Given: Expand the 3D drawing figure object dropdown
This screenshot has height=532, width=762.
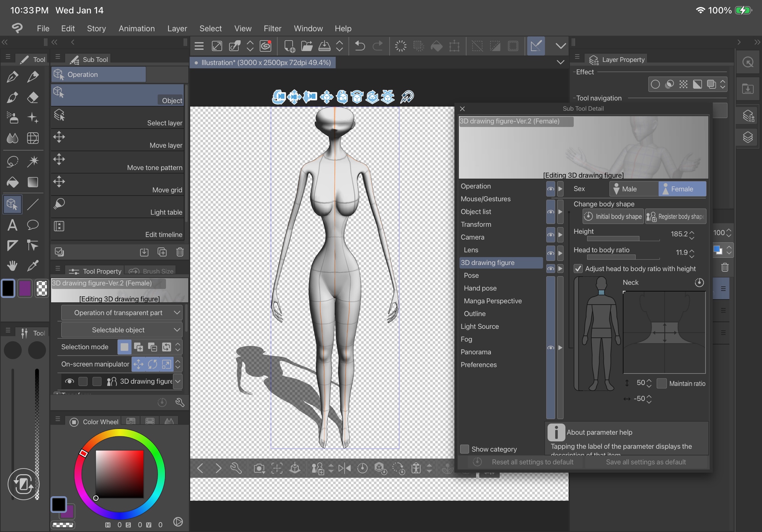Looking at the screenshot, I should (x=178, y=381).
